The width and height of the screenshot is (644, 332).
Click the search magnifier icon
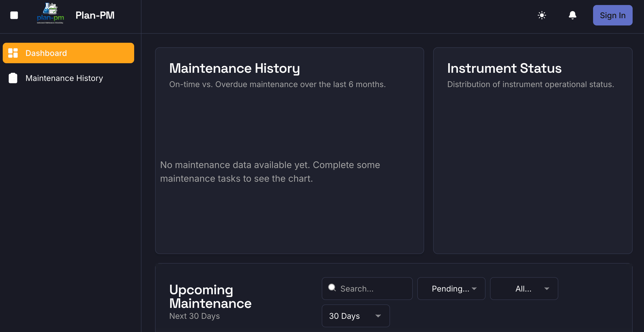[332, 287]
